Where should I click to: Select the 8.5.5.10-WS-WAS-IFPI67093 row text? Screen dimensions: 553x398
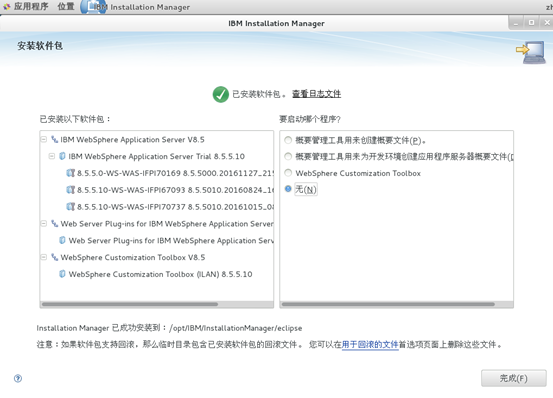pos(175,190)
